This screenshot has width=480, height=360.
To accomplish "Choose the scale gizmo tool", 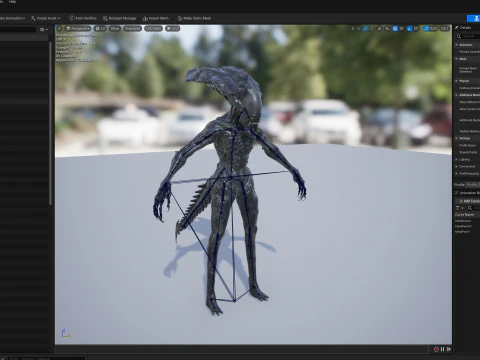I will [371, 29].
